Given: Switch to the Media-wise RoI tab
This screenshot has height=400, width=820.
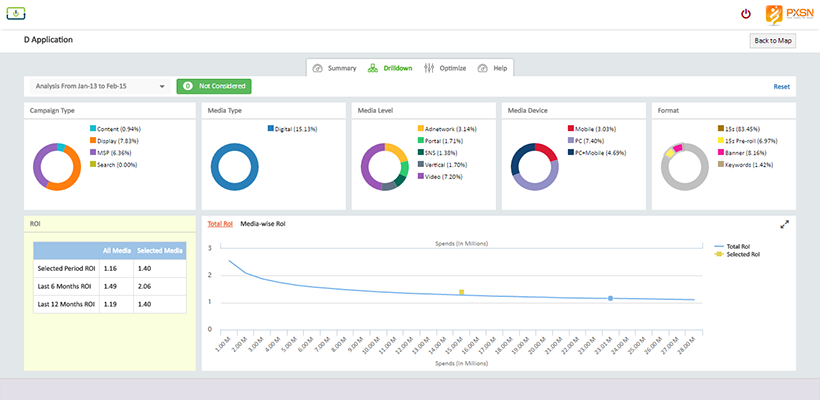Looking at the screenshot, I should [263, 225].
